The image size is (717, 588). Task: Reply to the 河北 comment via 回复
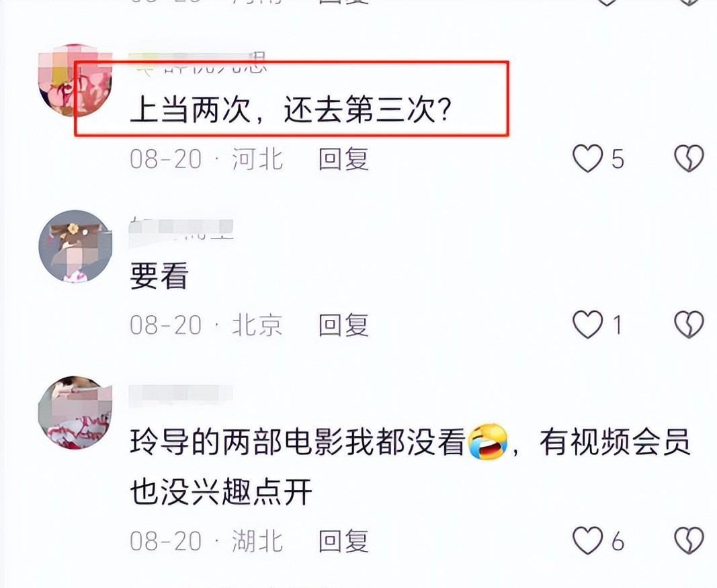[x=343, y=159]
